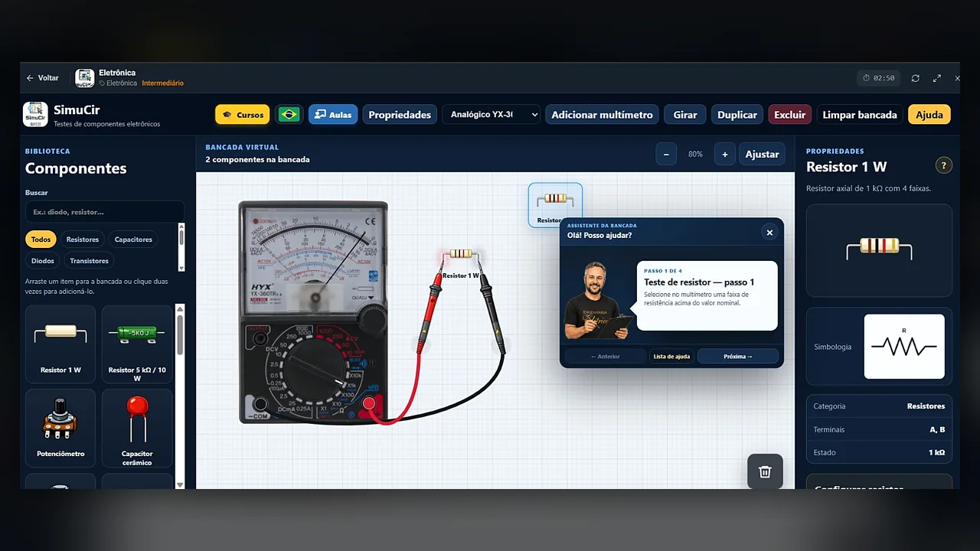Viewport: 980px width, 551px height.
Task: Click the Ajustar zoom button
Action: pyautogui.click(x=763, y=154)
